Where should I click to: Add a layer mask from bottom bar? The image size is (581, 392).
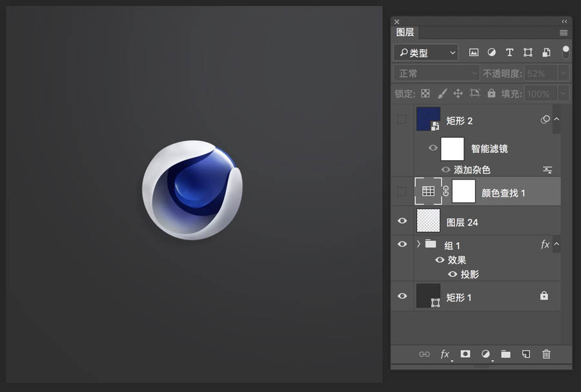[465, 354]
